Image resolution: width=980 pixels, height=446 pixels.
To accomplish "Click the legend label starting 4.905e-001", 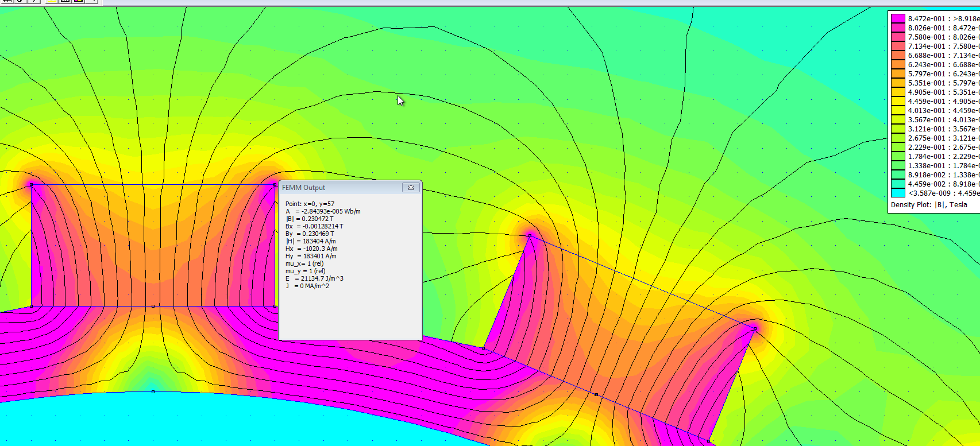I will (x=944, y=92).
